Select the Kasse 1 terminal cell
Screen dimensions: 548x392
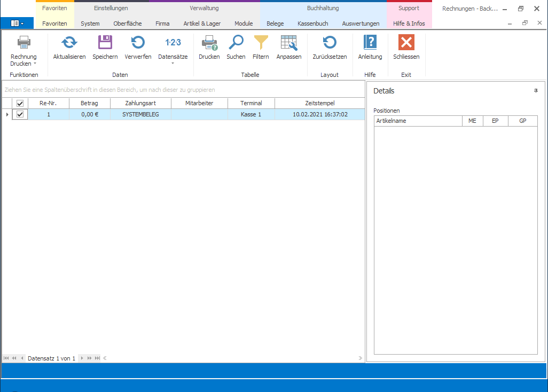coord(251,114)
